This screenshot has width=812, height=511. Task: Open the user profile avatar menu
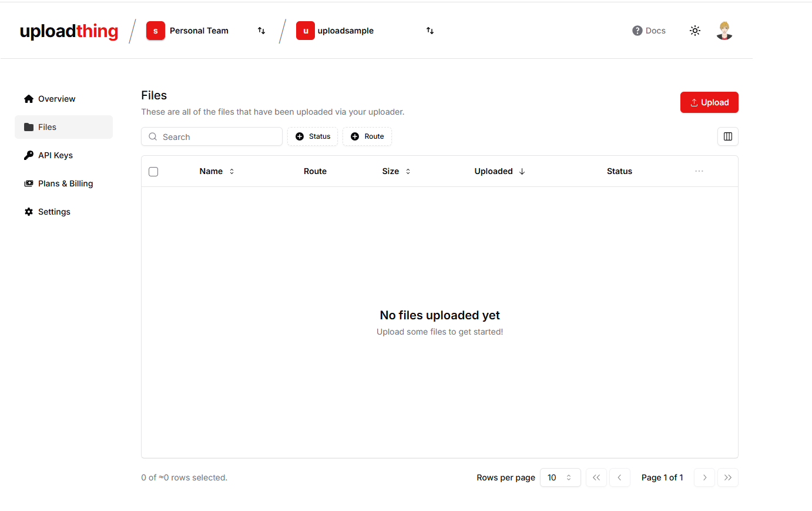tap(724, 31)
